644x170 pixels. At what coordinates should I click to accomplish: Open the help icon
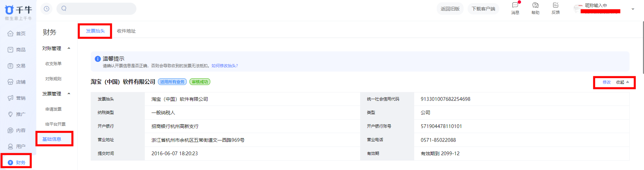(535, 5)
